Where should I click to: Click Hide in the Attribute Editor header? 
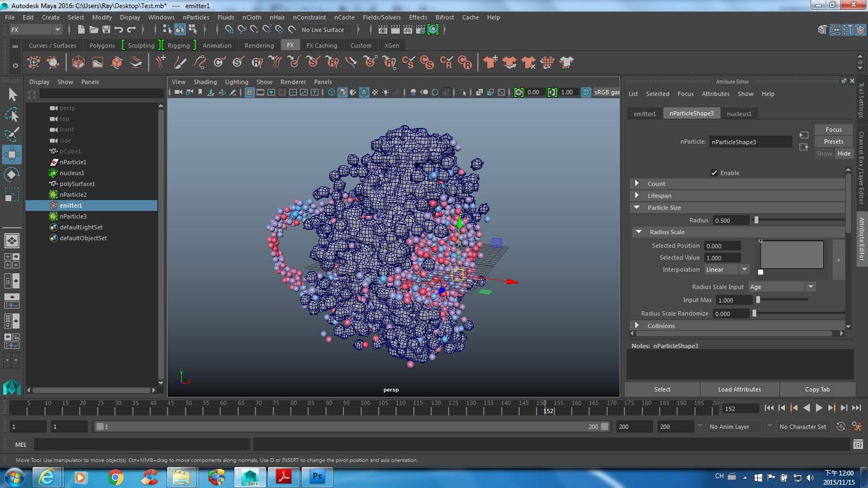click(844, 153)
